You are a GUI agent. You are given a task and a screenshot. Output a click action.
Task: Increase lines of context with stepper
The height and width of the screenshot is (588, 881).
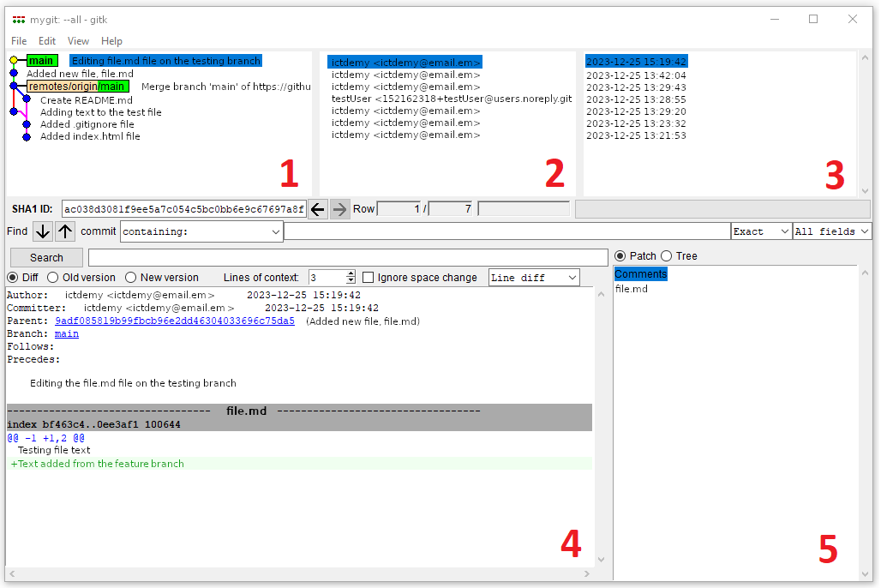(x=351, y=274)
